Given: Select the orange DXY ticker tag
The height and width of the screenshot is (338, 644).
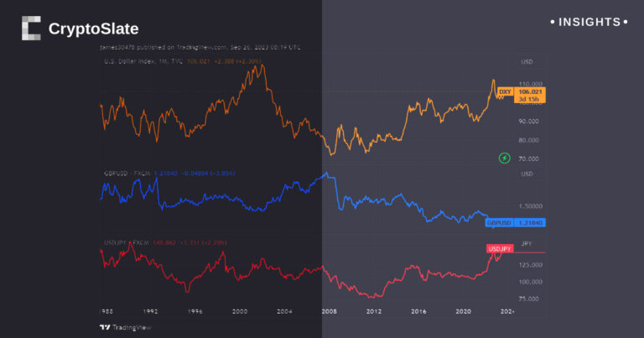Looking at the screenshot, I should (x=506, y=91).
